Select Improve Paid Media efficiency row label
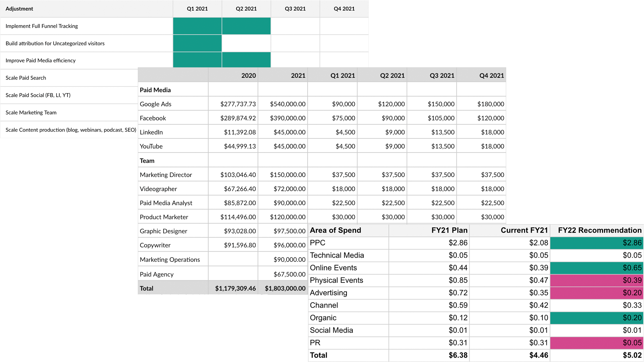This screenshot has height=362, width=644. [41, 61]
